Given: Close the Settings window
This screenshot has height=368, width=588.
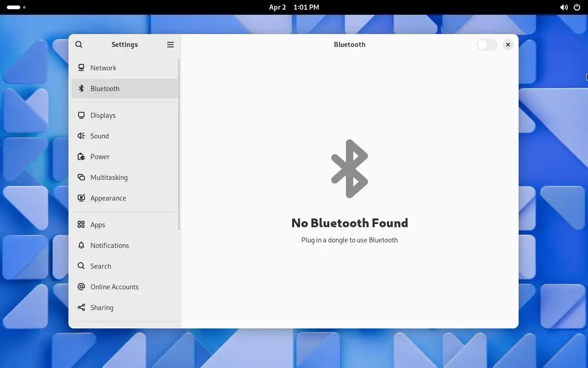Looking at the screenshot, I should click(x=508, y=45).
